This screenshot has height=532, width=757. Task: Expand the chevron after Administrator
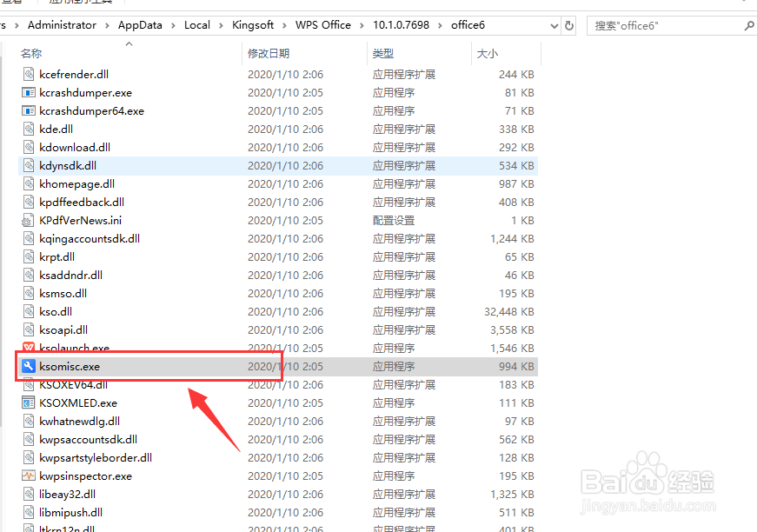(107, 25)
